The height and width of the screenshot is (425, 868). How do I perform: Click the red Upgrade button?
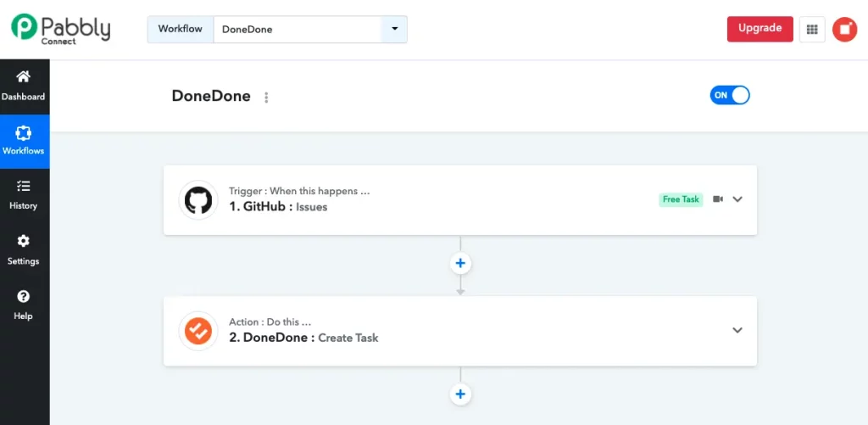click(x=760, y=29)
